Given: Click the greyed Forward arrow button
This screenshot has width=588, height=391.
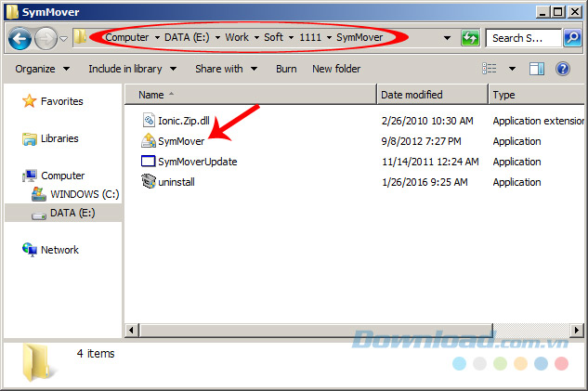Looking at the screenshot, I should click(x=46, y=38).
